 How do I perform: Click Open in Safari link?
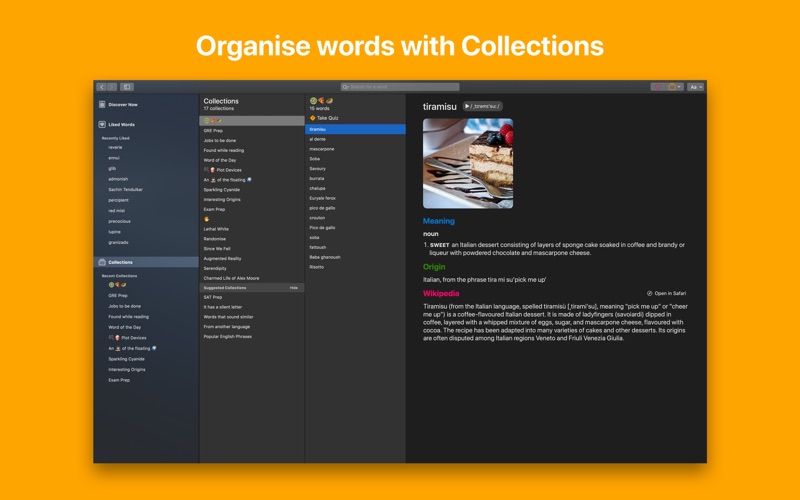pyautogui.click(x=666, y=293)
